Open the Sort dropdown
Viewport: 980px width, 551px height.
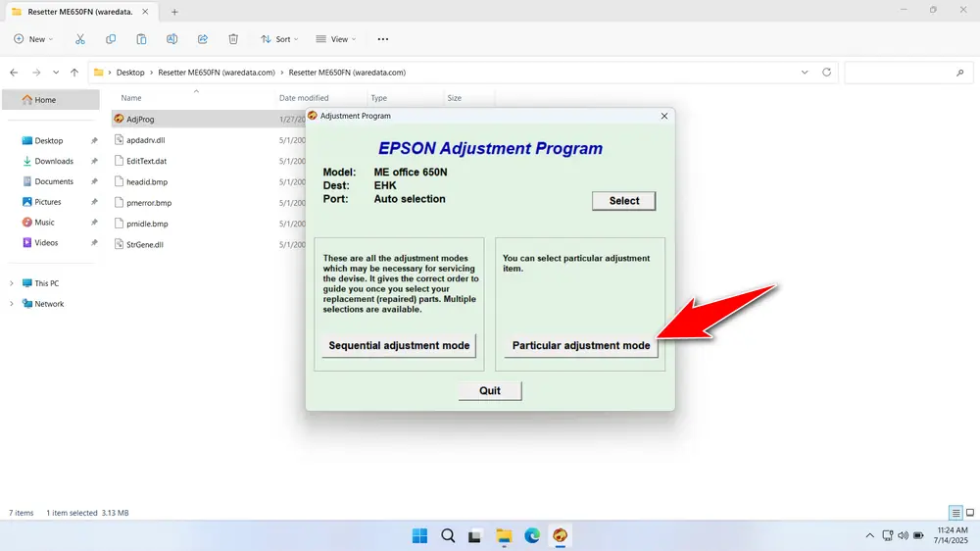[x=279, y=39]
